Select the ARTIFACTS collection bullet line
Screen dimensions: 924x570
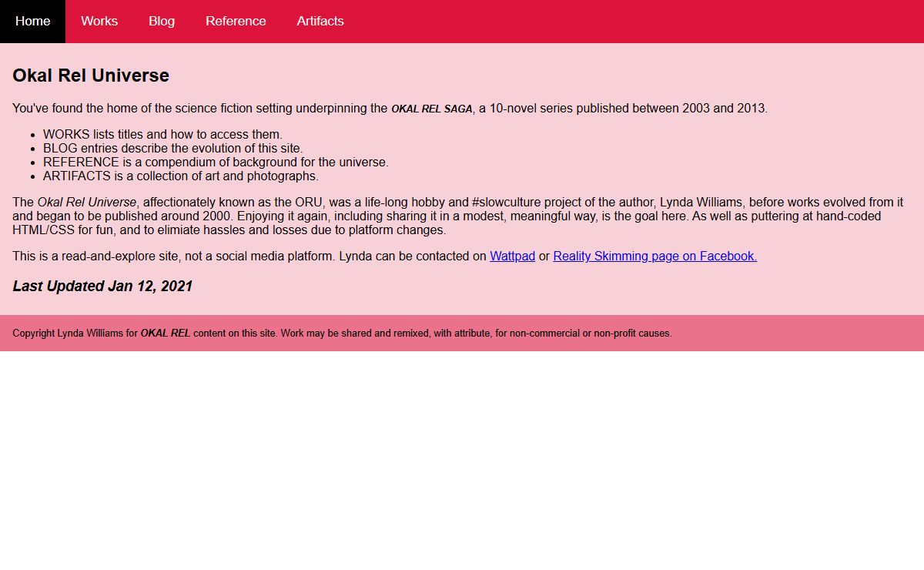(x=181, y=176)
